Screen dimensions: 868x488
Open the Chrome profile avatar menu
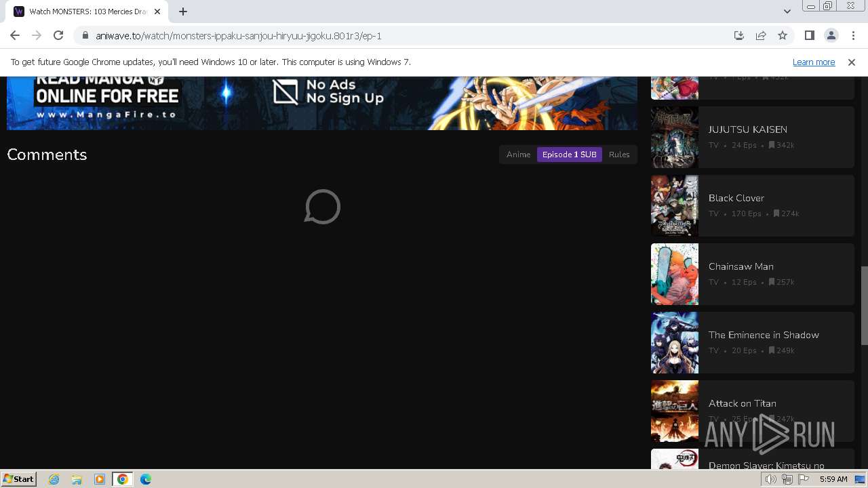(x=831, y=35)
